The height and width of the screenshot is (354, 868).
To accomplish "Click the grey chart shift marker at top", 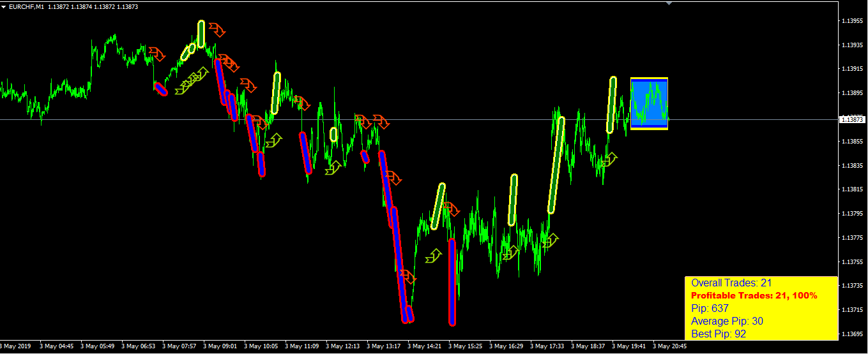I will click(x=669, y=3).
